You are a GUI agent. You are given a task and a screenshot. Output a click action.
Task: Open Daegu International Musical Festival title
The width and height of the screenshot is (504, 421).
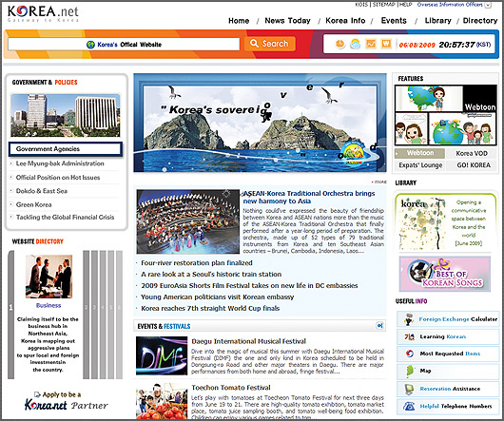point(248,341)
